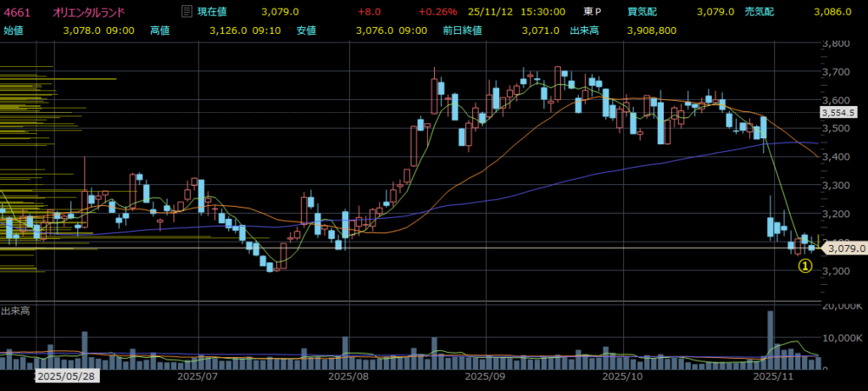Screen dimensions: 868x391
Task: Open the オリエンタルランド stock name
Action: tap(88, 12)
